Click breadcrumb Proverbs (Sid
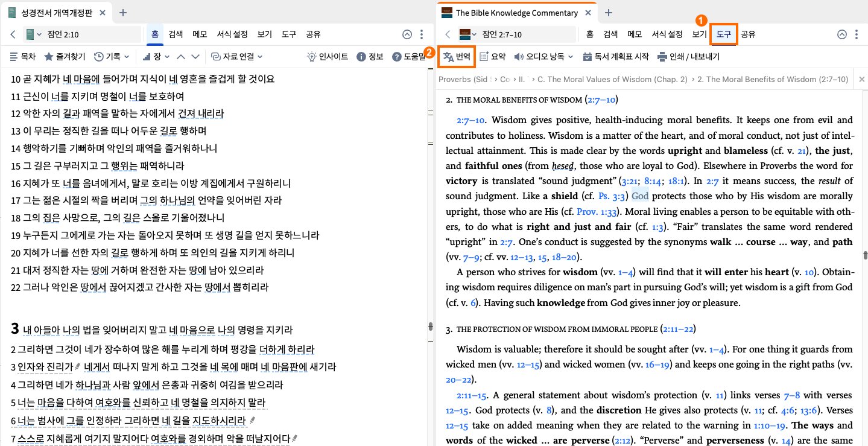Viewport: 868px width, 446px height. pyautogui.click(x=464, y=79)
